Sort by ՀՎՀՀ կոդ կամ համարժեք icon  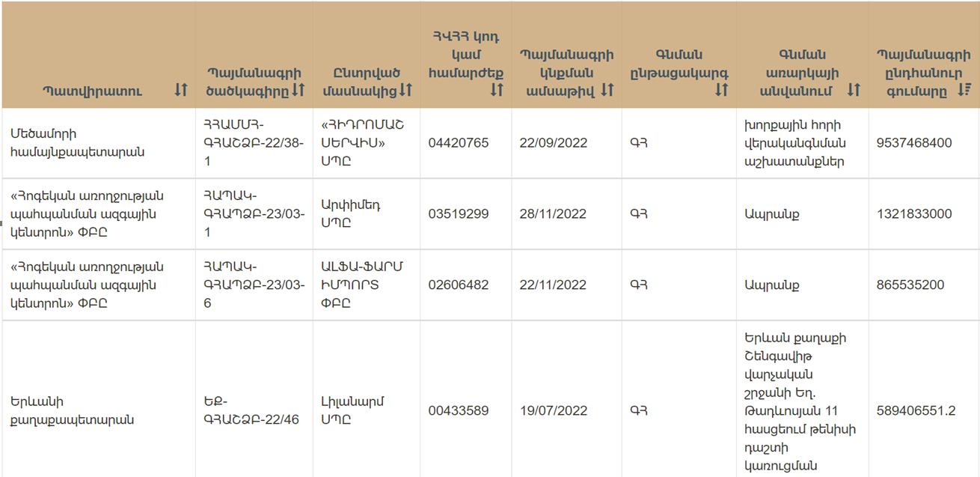pos(497,91)
